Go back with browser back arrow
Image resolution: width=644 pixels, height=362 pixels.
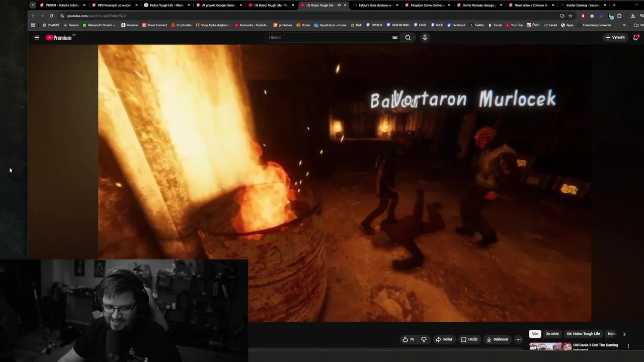tap(33, 16)
